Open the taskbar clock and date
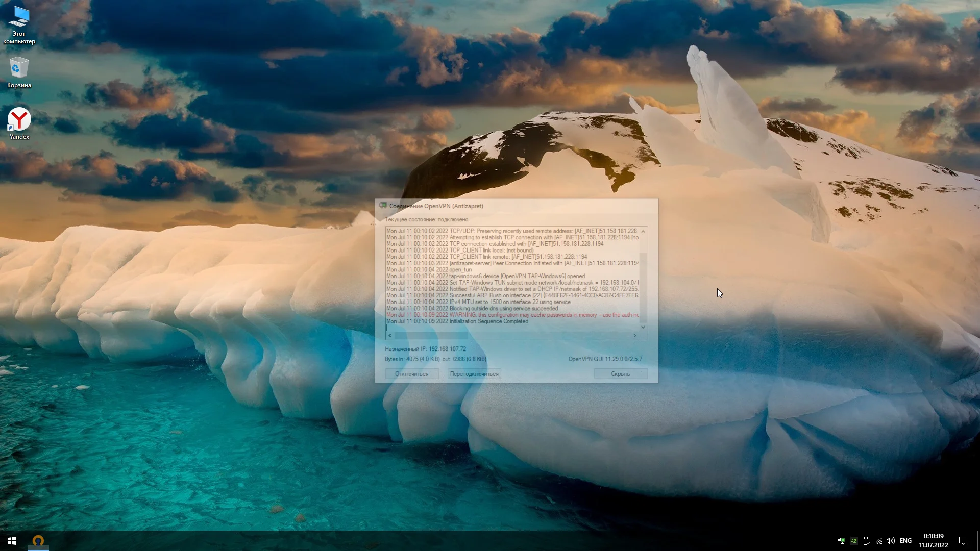The height and width of the screenshot is (551, 980). point(933,541)
